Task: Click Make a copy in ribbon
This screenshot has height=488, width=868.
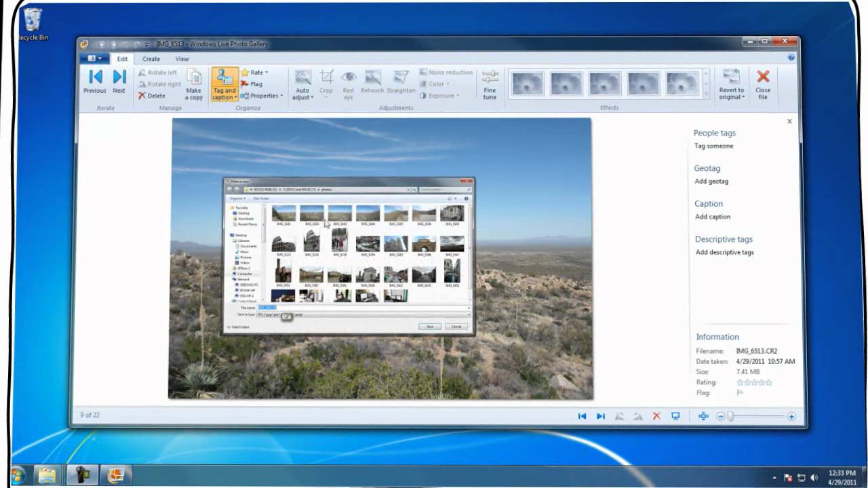Action: [x=194, y=85]
